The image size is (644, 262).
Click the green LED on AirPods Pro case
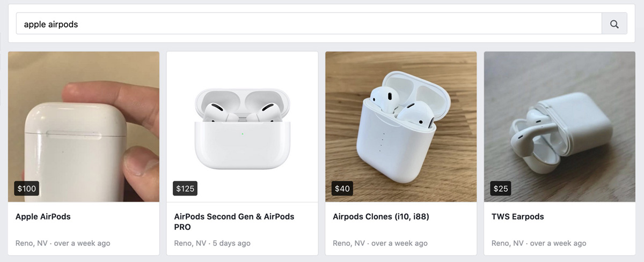pos(243,133)
